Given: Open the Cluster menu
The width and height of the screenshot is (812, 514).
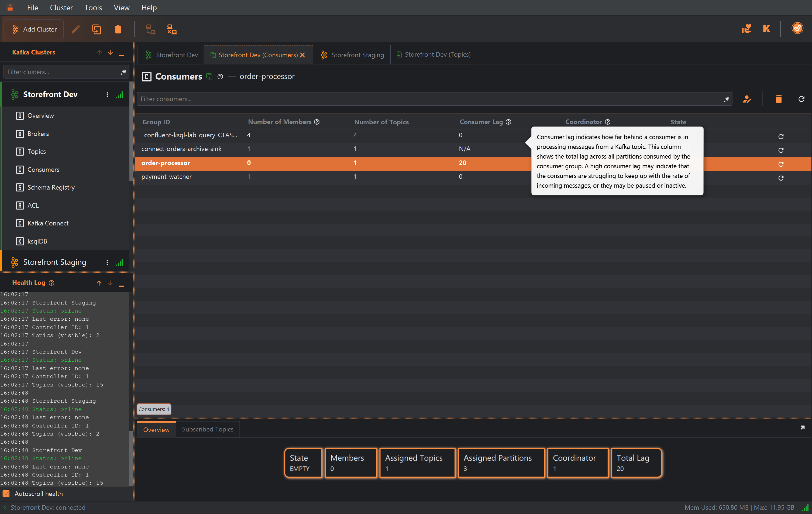Looking at the screenshot, I should 61,8.
